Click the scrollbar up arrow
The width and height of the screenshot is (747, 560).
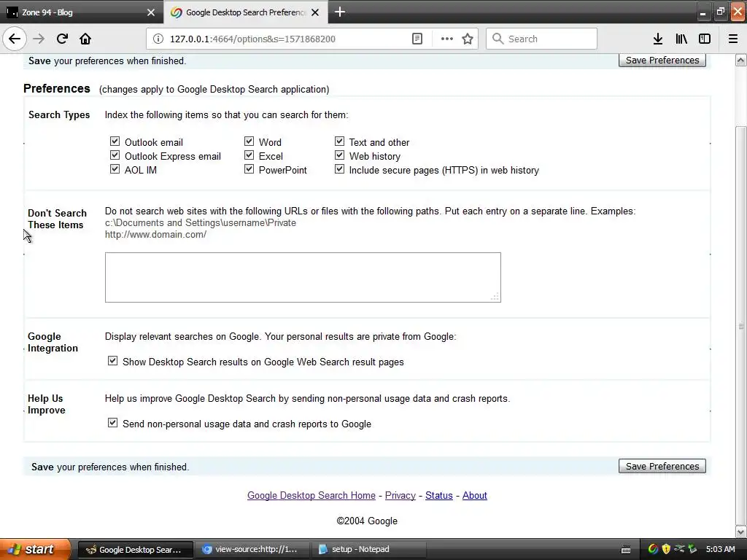click(x=740, y=61)
